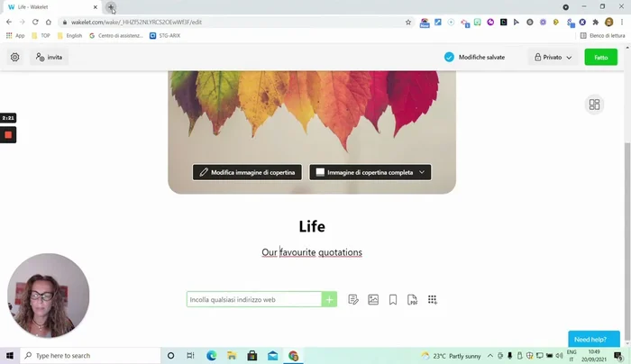The height and width of the screenshot is (364, 631).
Task: Click the Our favourite quotations description
Action: [312, 252]
